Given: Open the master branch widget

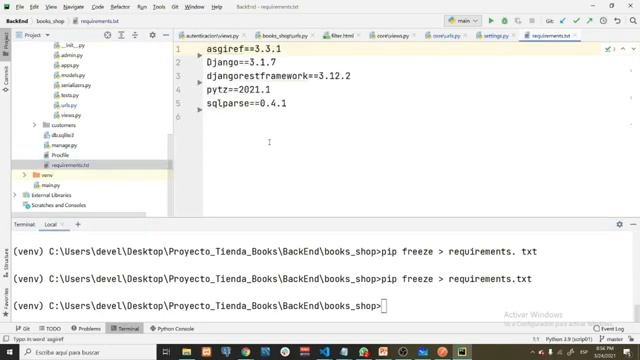Looking at the screenshot, I should click(611, 339).
